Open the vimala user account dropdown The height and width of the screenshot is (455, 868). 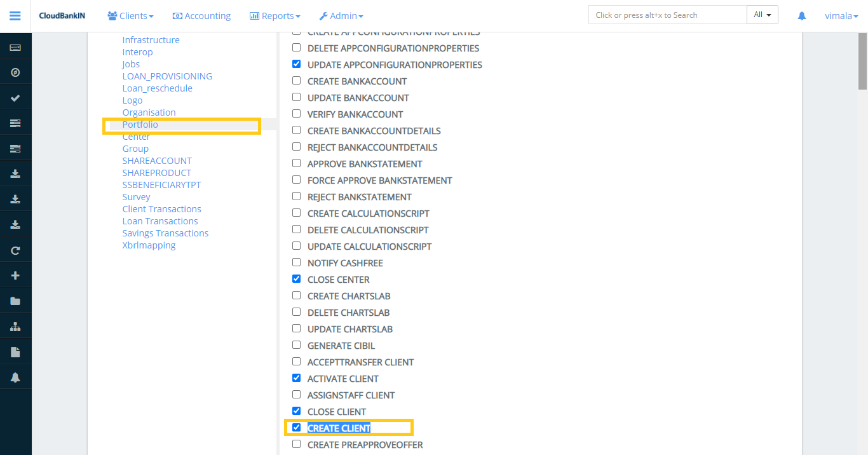pos(841,15)
